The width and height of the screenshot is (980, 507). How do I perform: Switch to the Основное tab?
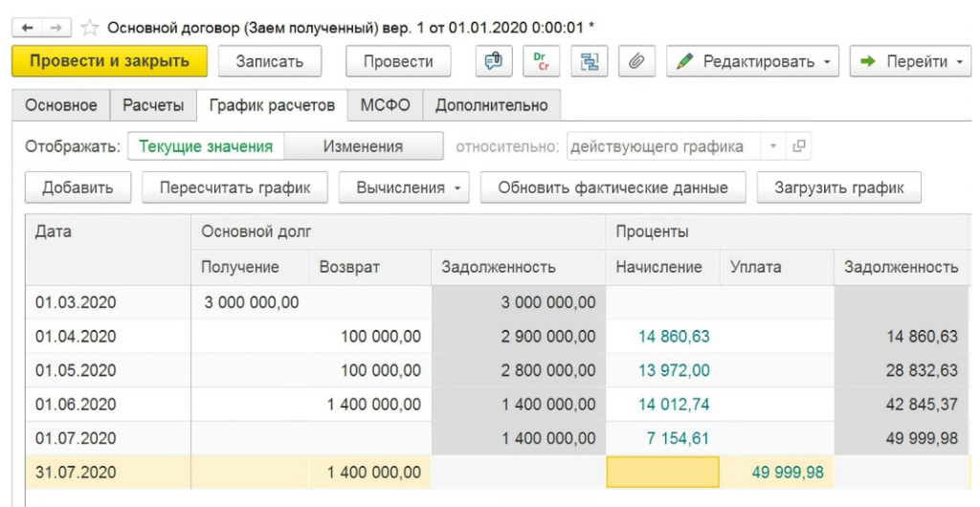pos(61,105)
